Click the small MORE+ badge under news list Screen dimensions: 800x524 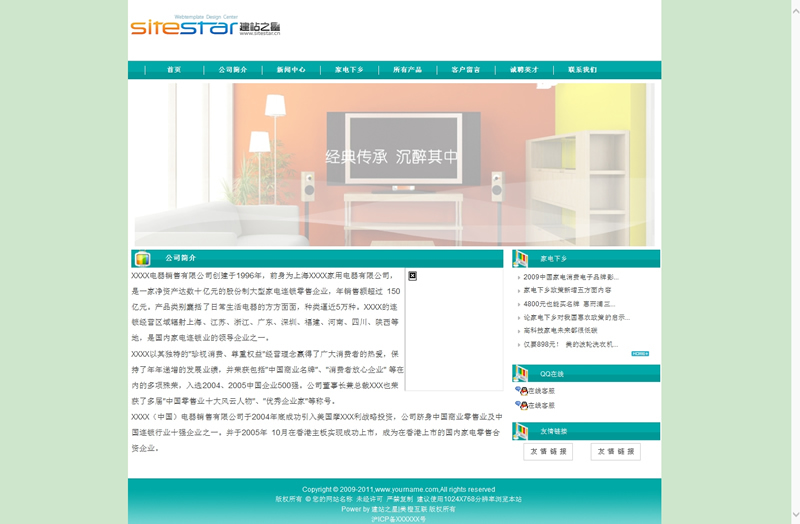(x=640, y=353)
